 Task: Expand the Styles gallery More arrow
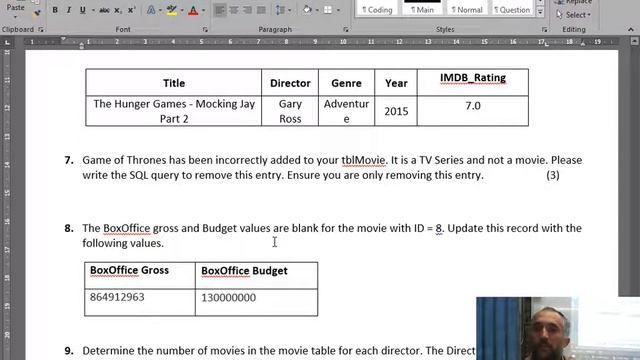click(540, 12)
